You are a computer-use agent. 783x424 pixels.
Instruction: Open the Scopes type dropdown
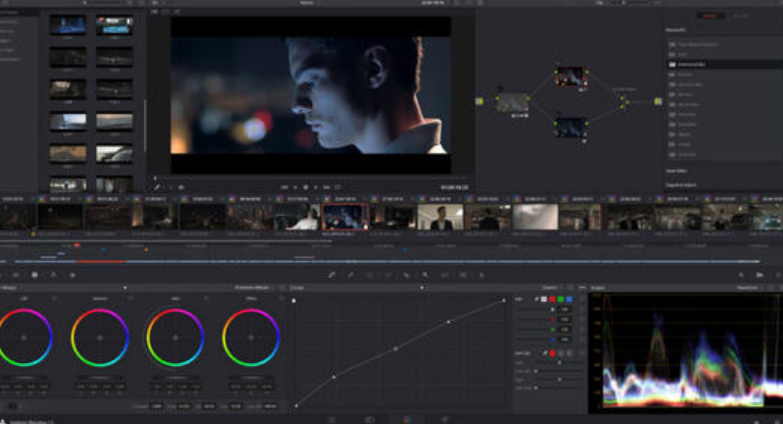click(x=748, y=288)
